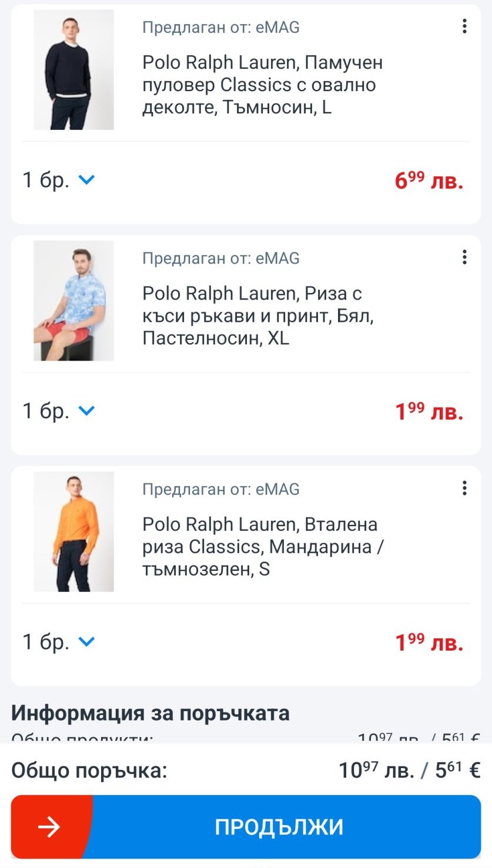
Task: Tap the Информация за поръчката heading
Action: pos(150,713)
